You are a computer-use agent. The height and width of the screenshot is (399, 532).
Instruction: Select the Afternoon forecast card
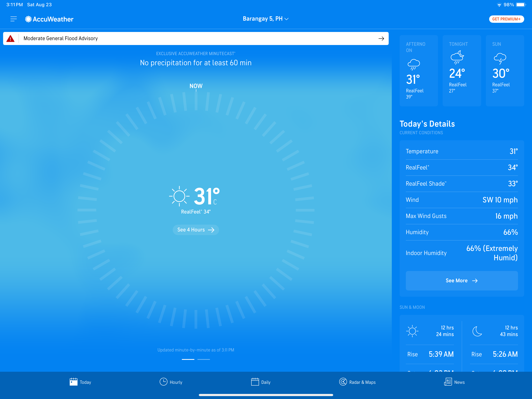419,71
